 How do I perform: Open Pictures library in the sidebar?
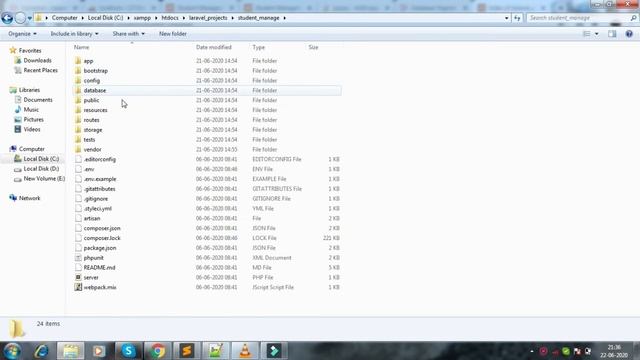pos(33,119)
